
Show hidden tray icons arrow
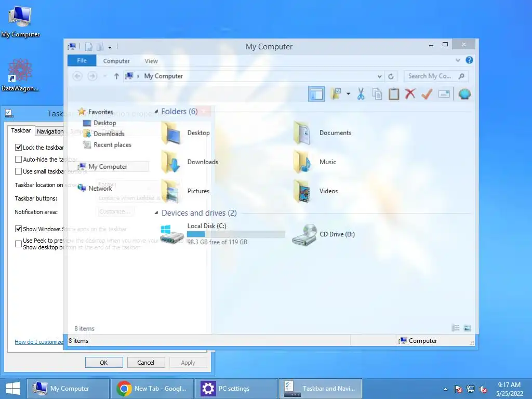click(x=445, y=389)
